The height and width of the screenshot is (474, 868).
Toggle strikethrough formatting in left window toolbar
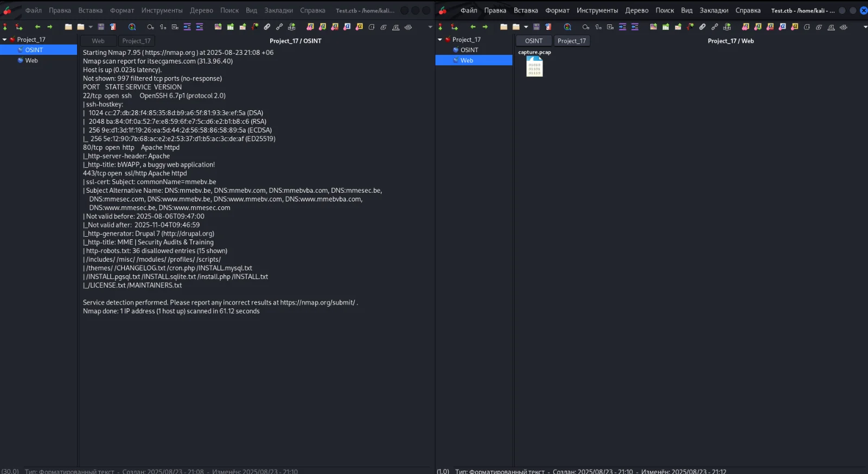point(408,27)
